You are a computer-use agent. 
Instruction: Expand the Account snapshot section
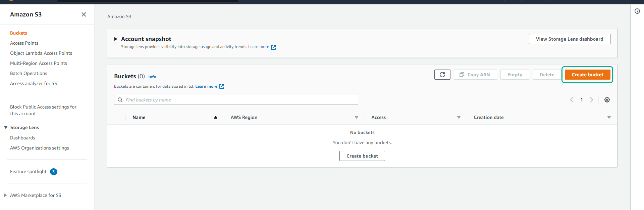116,39
